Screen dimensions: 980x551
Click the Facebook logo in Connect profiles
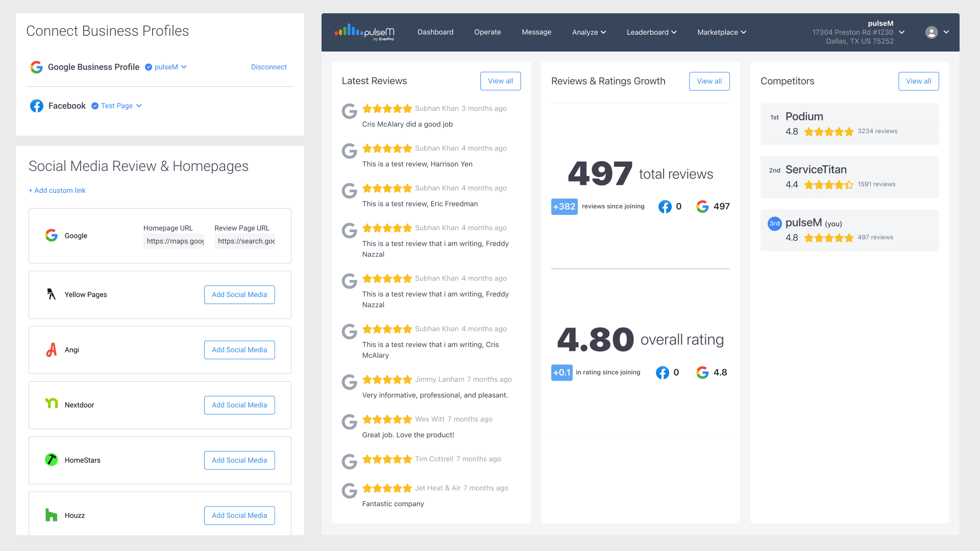pyautogui.click(x=37, y=106)
